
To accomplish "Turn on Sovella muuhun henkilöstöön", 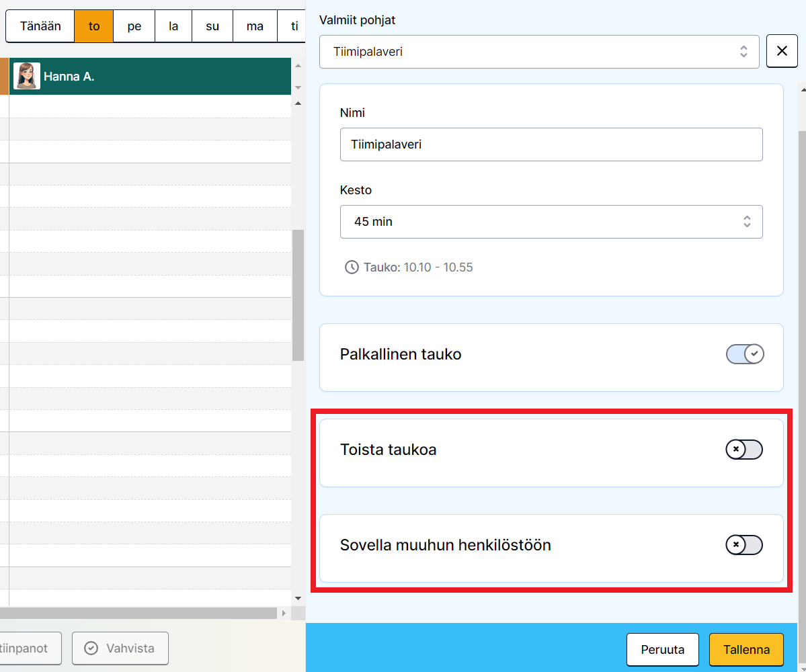I will coord(743,545).
